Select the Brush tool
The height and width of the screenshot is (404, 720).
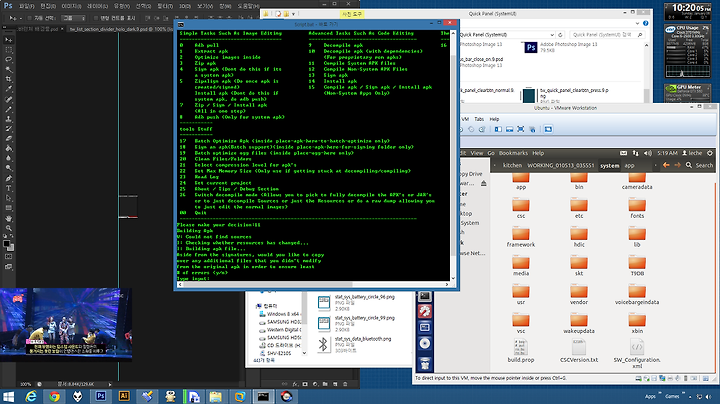9,109
